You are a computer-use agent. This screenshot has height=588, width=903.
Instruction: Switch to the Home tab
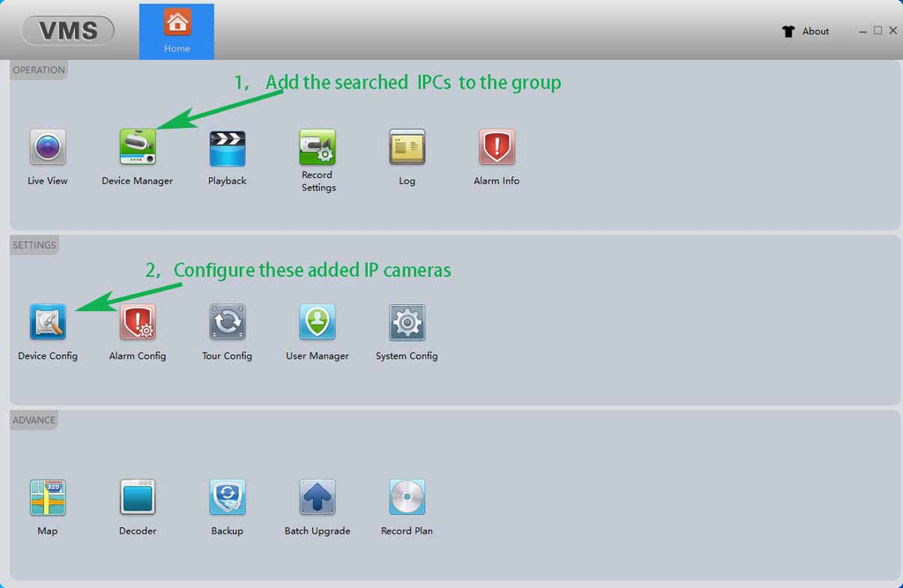tap(176, 31)
